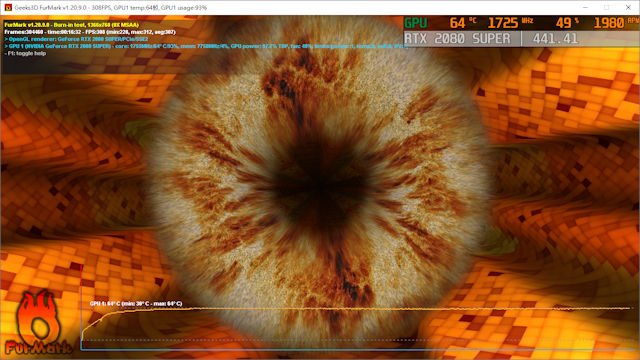Click the Frames/time/FPS status line
Screen dimensions: 640x360
(90, 32)
